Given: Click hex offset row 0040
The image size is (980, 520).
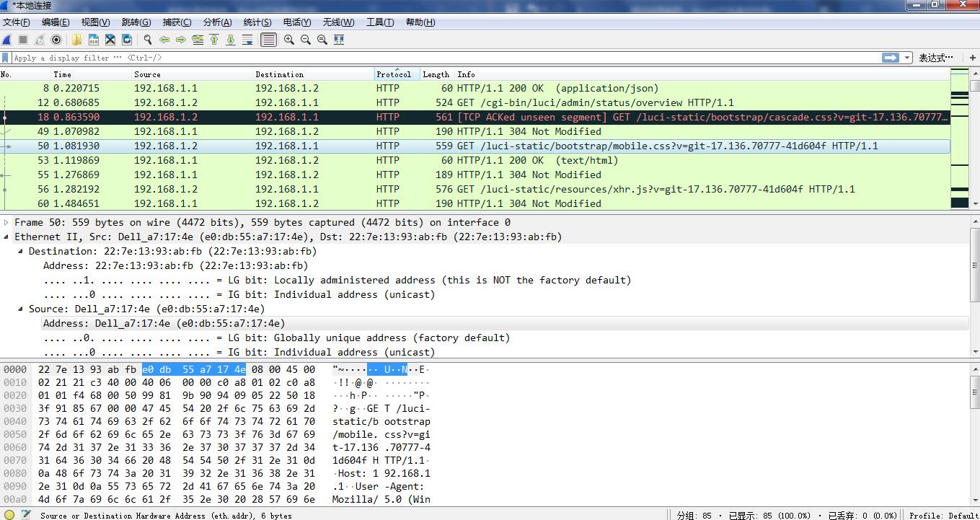Looking at the screenshot, I should coord(15,421).
